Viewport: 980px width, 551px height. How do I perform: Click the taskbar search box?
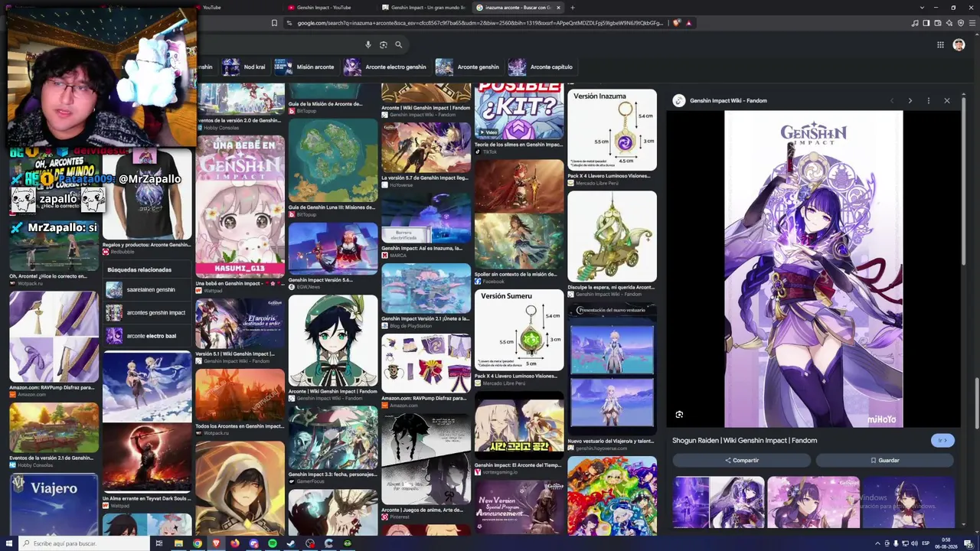tap(84, 543)
